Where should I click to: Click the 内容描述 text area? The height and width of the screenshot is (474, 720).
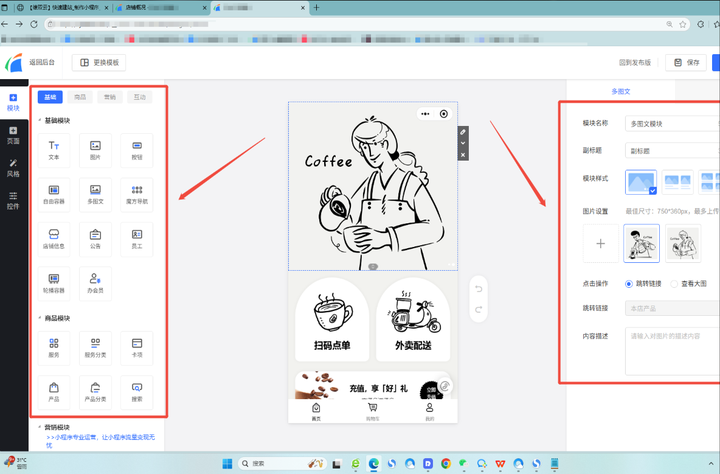672,351
